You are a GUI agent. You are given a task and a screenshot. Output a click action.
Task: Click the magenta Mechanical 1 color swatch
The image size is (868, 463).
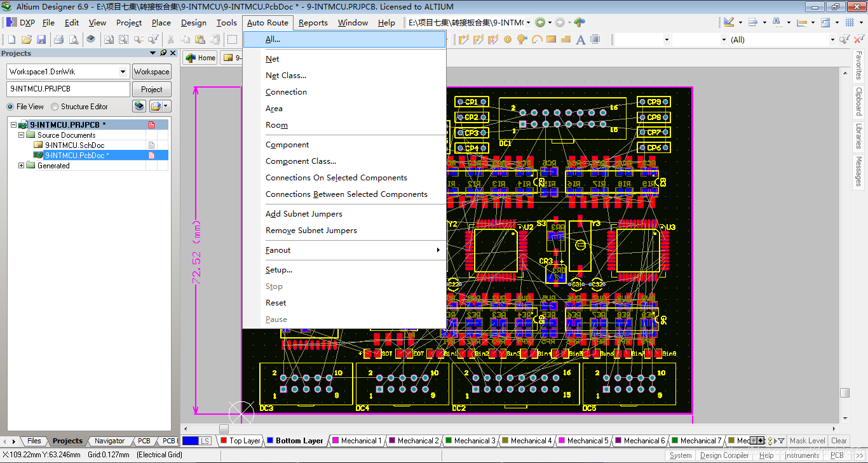click(336, 441)
